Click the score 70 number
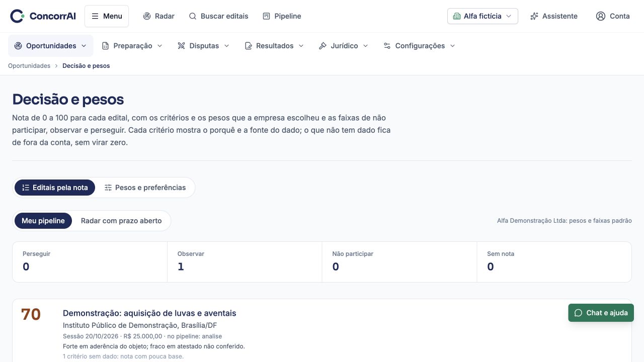This screenshot has width=644, height=362. tap(31, 315)
